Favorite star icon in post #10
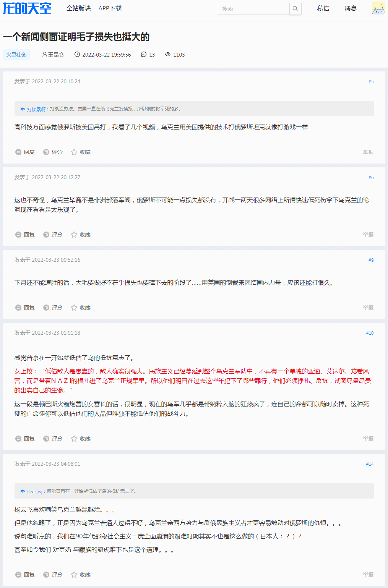Screen dimensions: 388x588 pyautogui.click(x=74, y=439)
